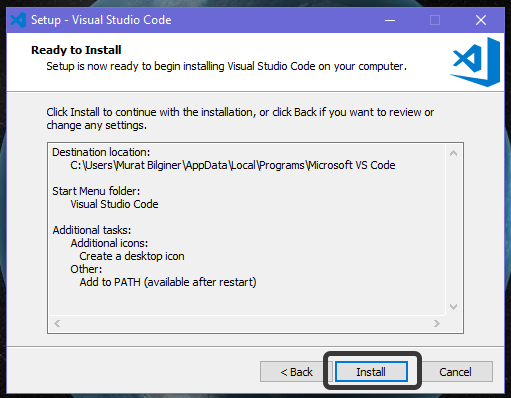Click the 'Create a desktop icon' line
Image resolution: width=511 pixels, height=398 pixels.
click(132, 256)
